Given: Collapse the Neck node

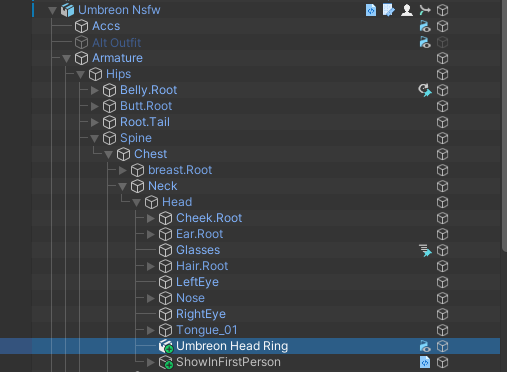Looking at the screenshot, I should [122, 186].
